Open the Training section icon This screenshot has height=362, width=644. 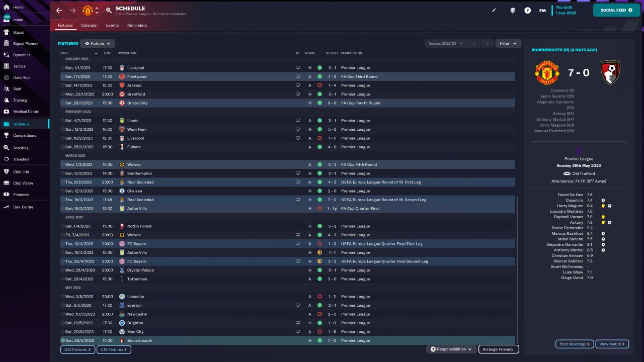coord(7,100)
